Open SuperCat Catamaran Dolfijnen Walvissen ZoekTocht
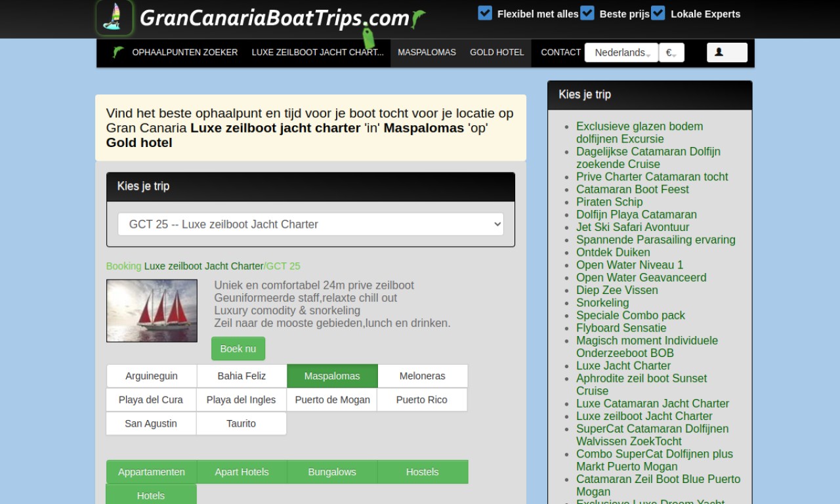Image resolution: width=840 pixels, height=504 pixels. (652, 435)
